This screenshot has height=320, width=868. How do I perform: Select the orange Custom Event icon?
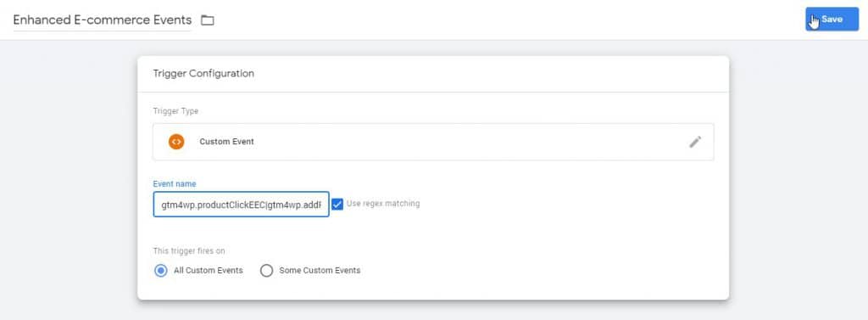pos(176,142)
